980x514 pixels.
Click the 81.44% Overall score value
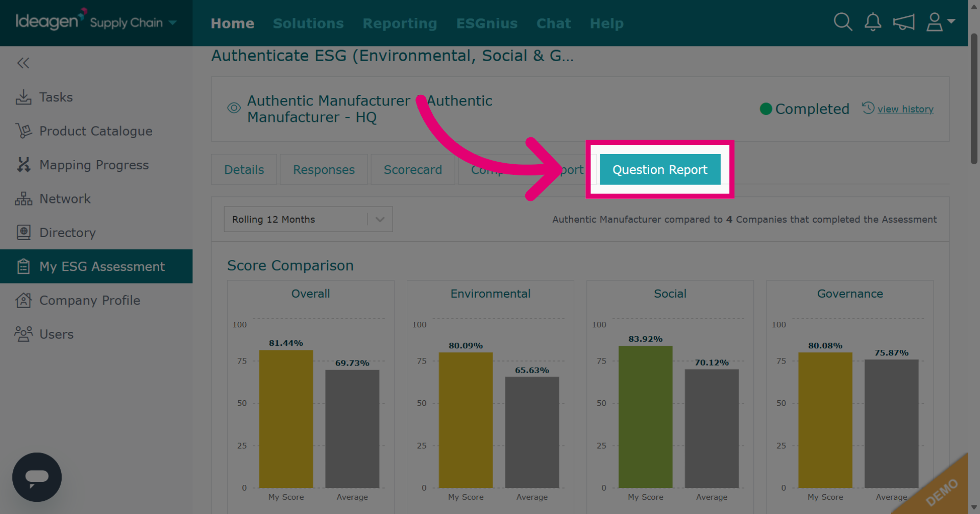click(286, 343)
